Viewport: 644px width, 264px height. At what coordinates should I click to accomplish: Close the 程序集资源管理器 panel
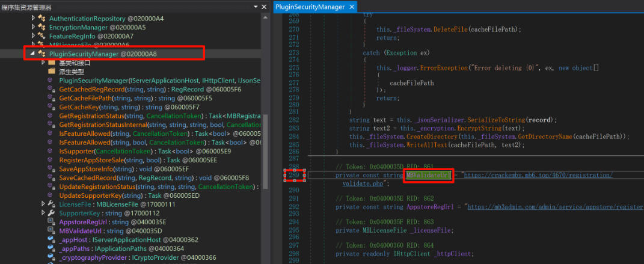[x=265, y=7]
